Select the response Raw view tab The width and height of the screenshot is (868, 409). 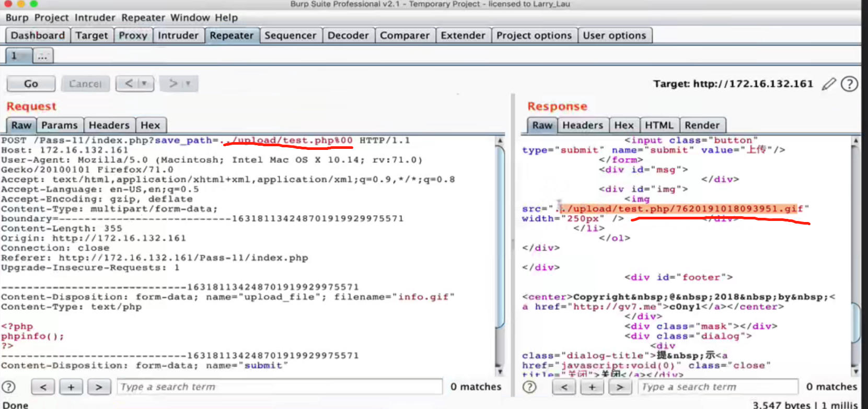(542, 125)
